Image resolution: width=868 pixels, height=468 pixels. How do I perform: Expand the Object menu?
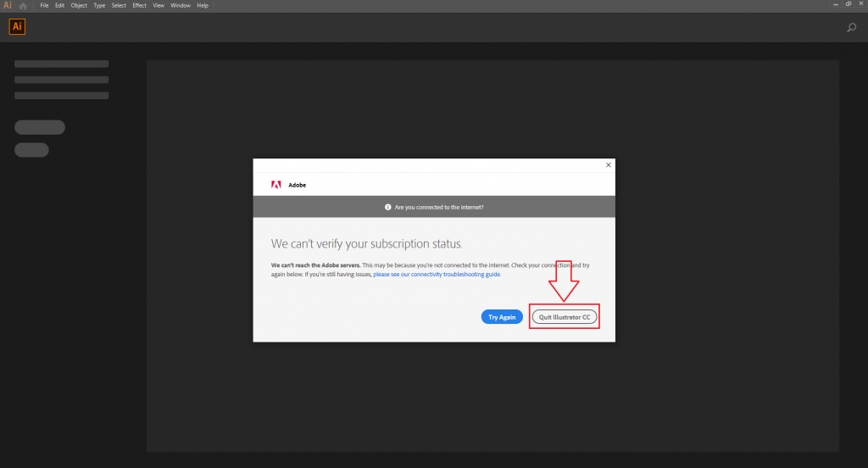[79, 5]
